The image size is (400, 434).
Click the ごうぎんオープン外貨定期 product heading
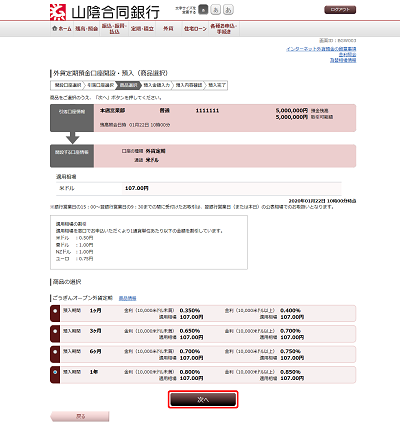tap(83, 298)
